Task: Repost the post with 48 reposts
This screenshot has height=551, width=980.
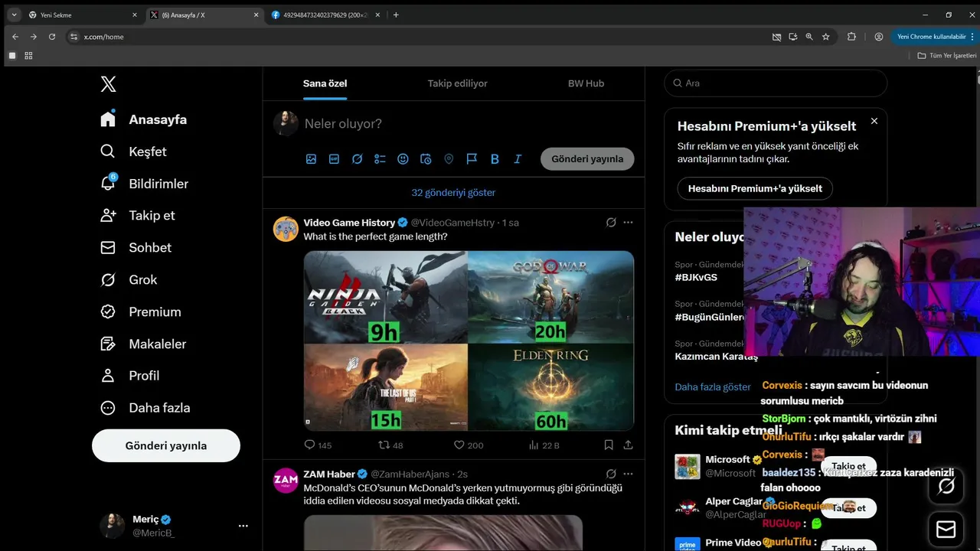Action: point(390,445)
